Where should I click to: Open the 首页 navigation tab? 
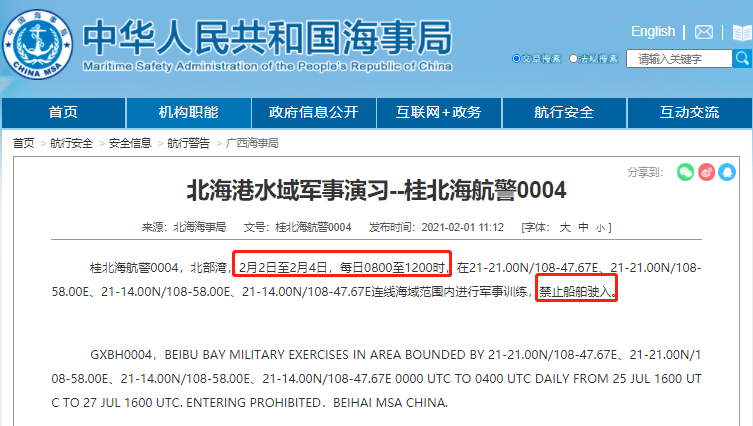63,113
